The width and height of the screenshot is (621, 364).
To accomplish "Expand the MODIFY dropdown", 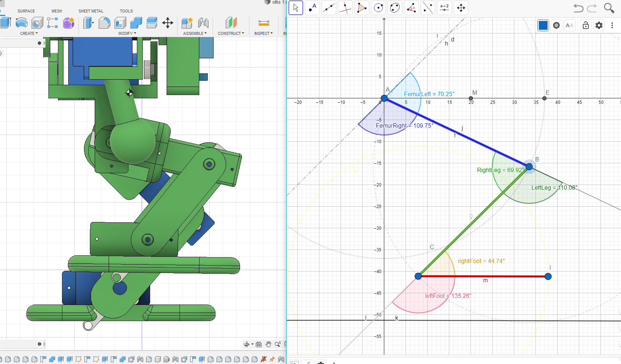I will coord(127,33).
